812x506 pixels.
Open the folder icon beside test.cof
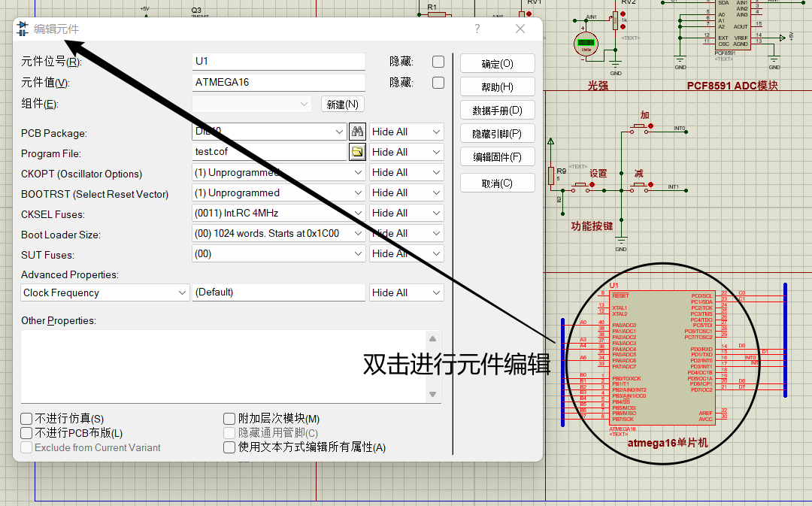[x=356, y=151]
